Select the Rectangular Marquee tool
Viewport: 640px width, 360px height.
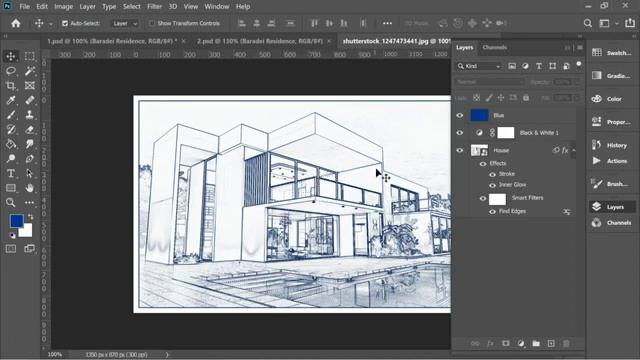pyautogui.click(x=29, y=56)
